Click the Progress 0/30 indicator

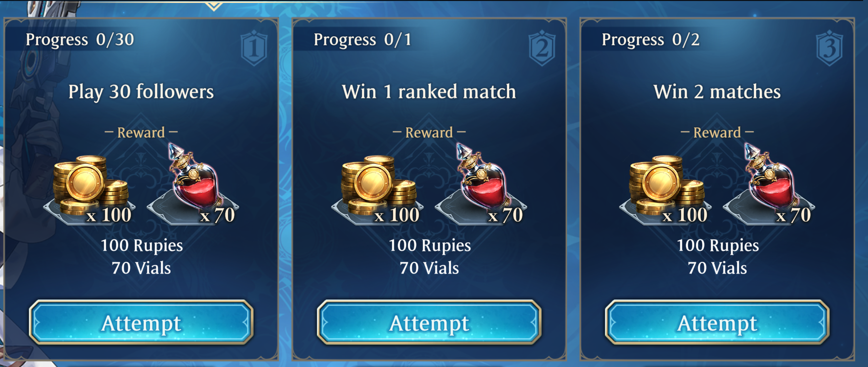click(x=80, y=39)
